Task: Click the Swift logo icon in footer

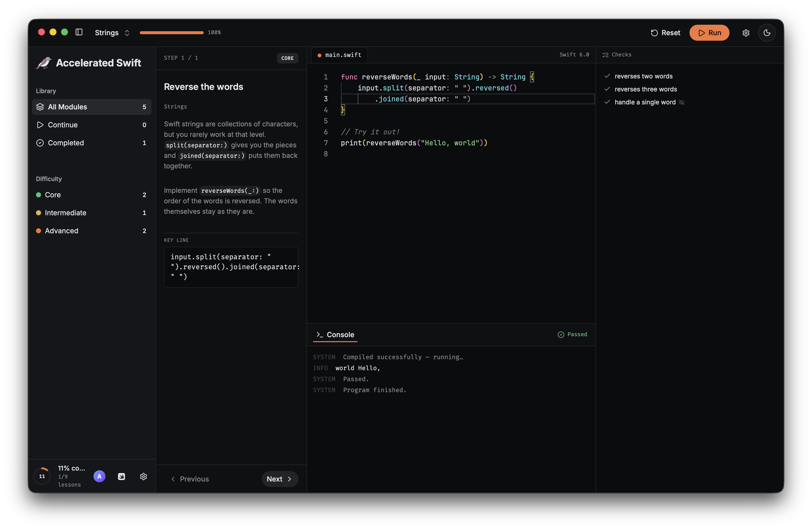Action: [x=121, y=477]
